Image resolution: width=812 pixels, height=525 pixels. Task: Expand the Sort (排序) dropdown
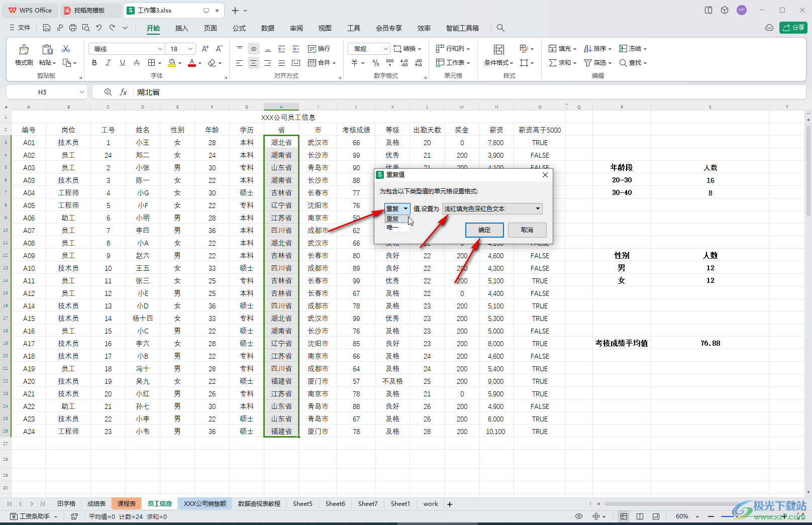click(x=610, y=49)
